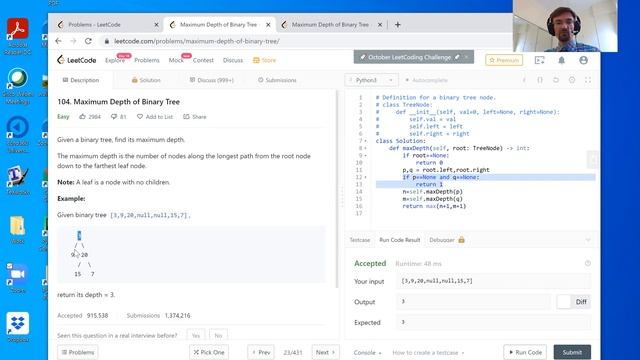Go to Next problem
Image resolution: width=640 pixels, height=360 pixels.
point(325,352)
